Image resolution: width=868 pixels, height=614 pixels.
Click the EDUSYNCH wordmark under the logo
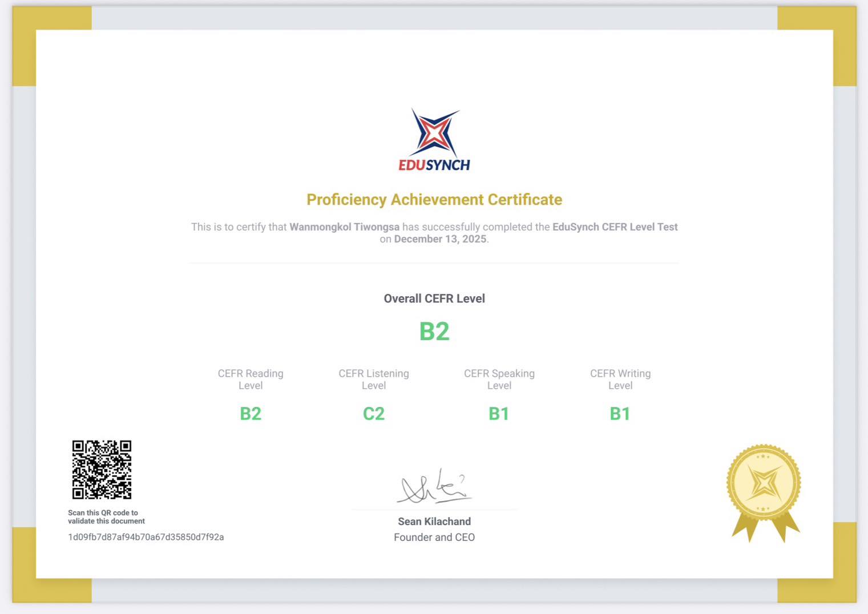tap(434, 165)
